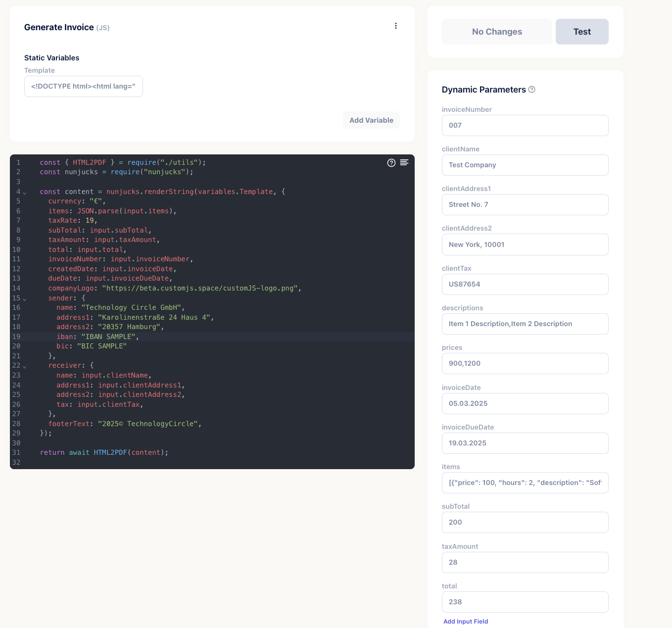Viewport: 672px width, 628px height.
Task: Click the name: input.clientName code line
Action: (x=104, y=375)
